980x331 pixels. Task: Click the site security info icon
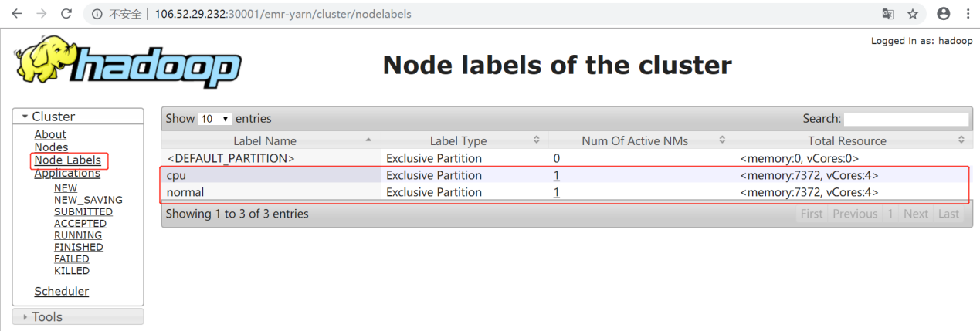97,14
